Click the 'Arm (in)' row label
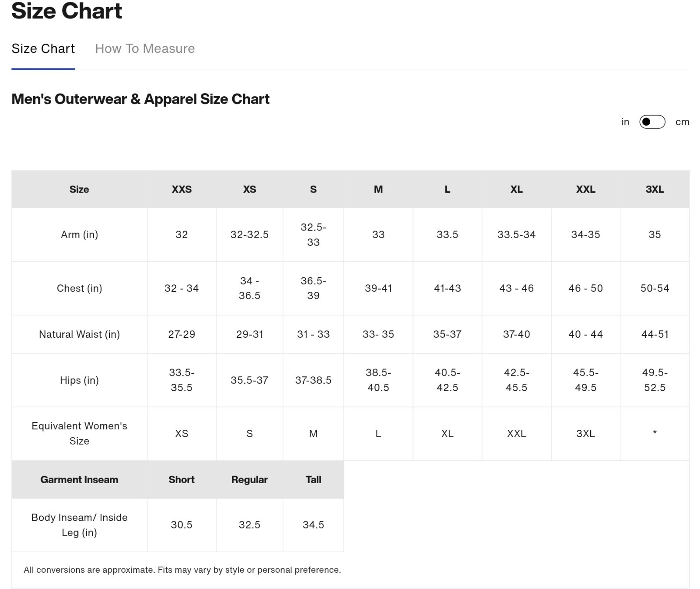The image size is (700, 589). [x=79, y=235]
